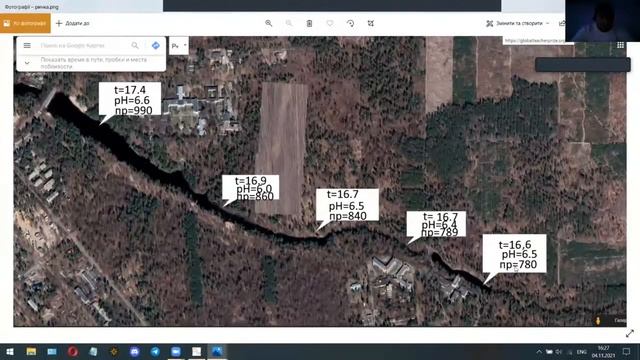Open the 'Додати до' add-to menu
640x360 pixels.
73,23
